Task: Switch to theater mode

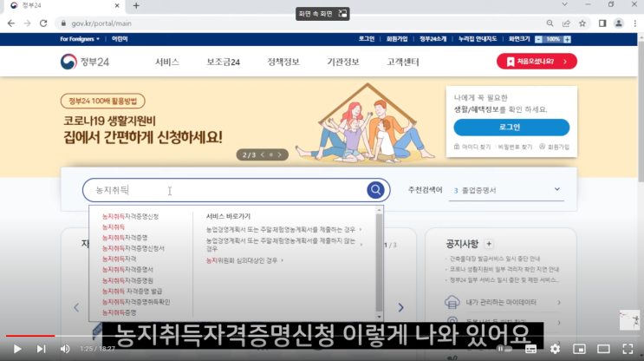Action: point(603,349)
